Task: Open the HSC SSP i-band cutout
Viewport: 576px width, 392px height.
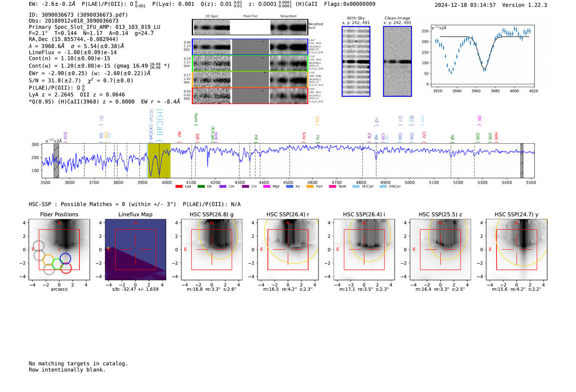Action: 364,250
